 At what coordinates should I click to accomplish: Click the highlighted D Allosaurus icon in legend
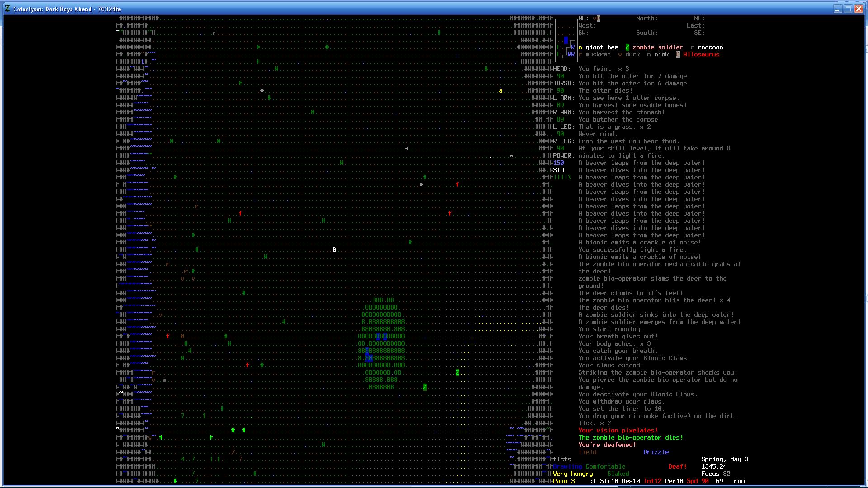[678, 55]
